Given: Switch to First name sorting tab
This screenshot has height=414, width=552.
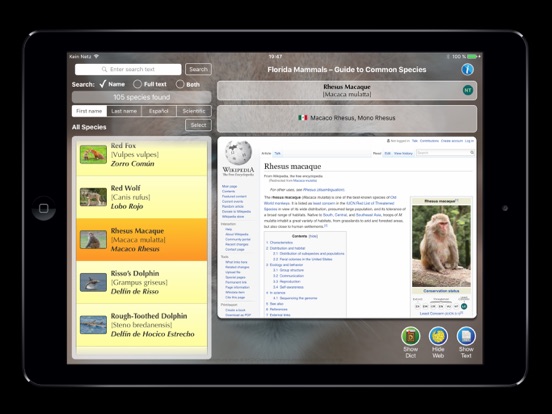Looking at the screenshot, I should coord(89,111).
